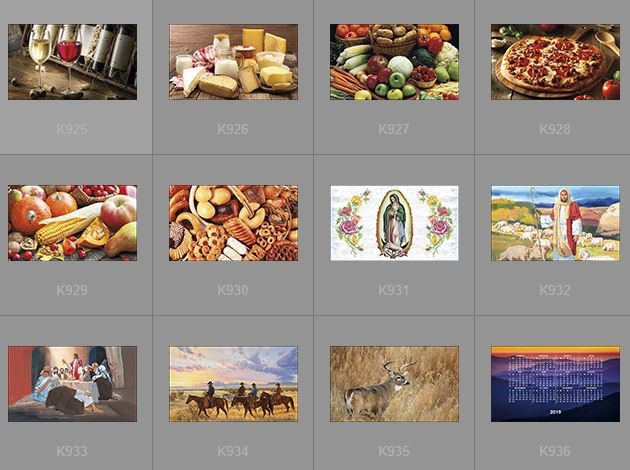This screenshot has width=630, height=470.
Task: Select the K931 label
Action: click(393, 290)
